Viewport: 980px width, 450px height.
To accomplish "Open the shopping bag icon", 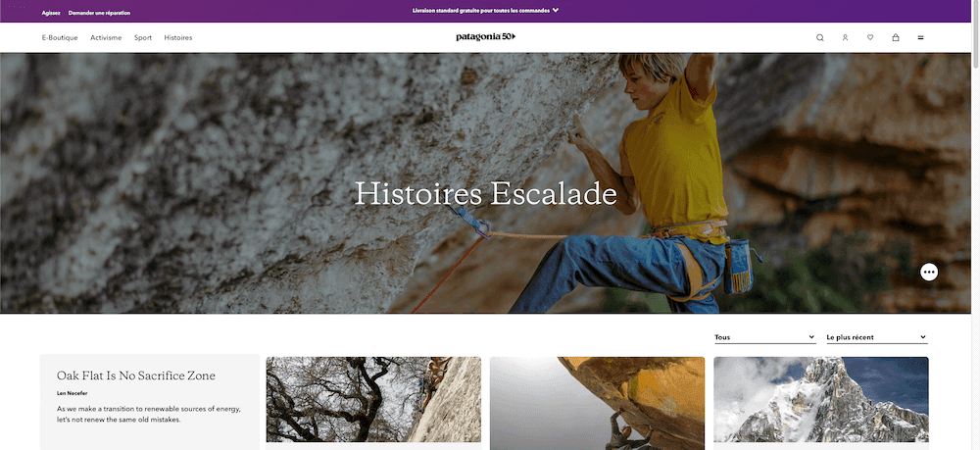I will click(895, 37).
